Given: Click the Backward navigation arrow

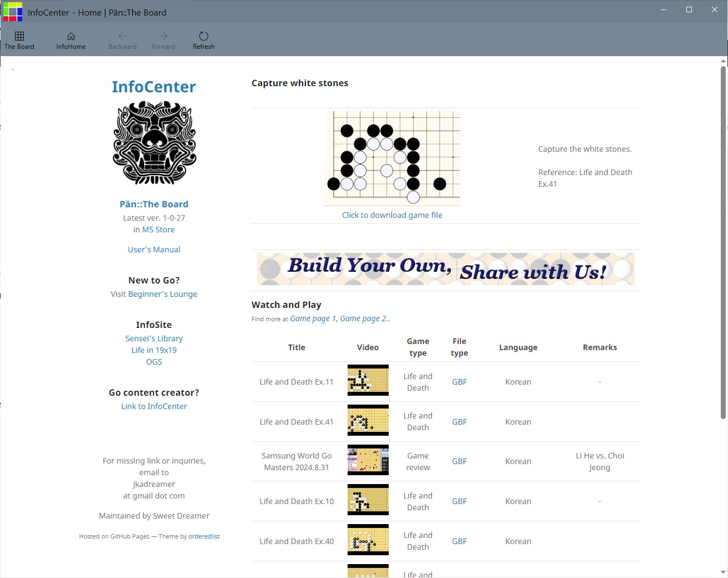Looking at the screenshot, I should [123, 41].
